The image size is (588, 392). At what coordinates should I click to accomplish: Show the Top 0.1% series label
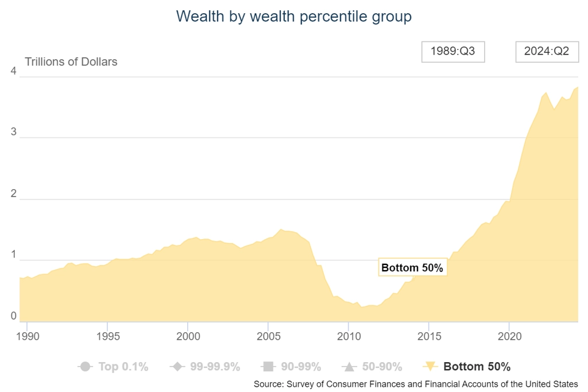click(123, 367)
